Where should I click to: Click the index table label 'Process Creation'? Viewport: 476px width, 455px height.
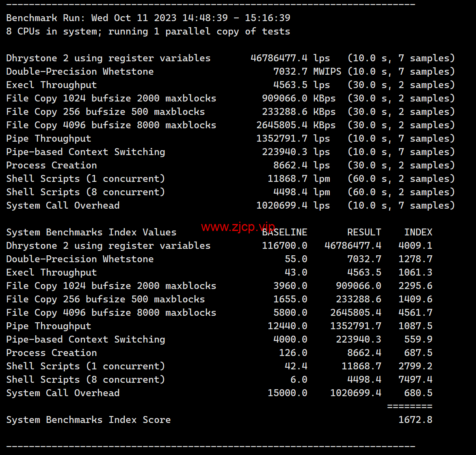click(x=52, y=352)
